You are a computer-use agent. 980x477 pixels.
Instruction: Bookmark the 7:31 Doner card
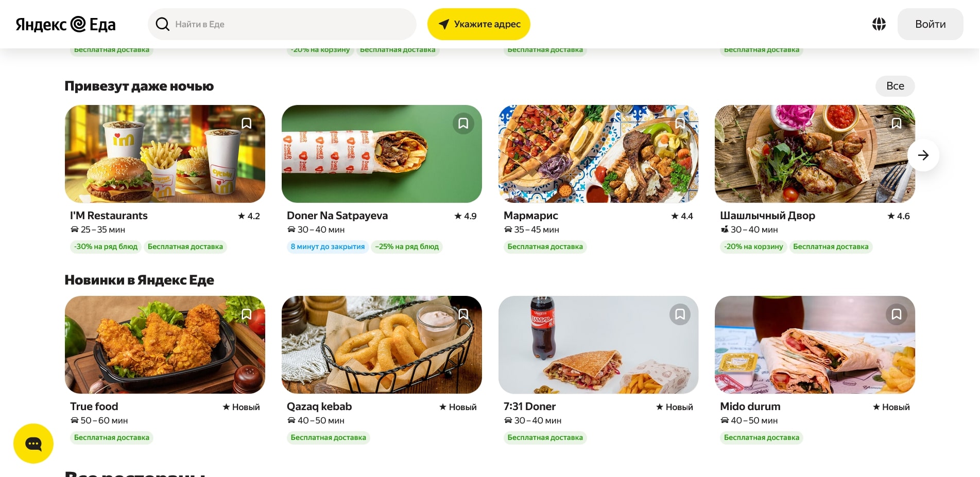[680, 314]
